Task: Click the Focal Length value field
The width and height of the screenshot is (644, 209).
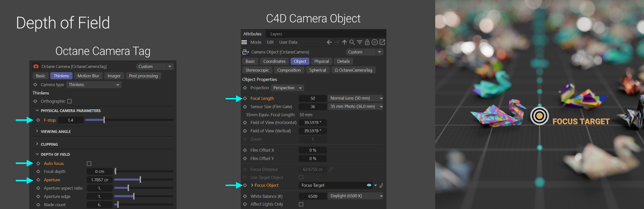Action: pyautogui.click(x=312, y=99)
